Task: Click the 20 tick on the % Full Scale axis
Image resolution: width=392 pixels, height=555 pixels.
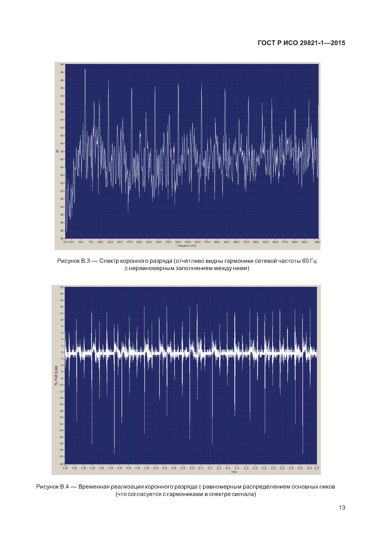Action: click(61, 287)
